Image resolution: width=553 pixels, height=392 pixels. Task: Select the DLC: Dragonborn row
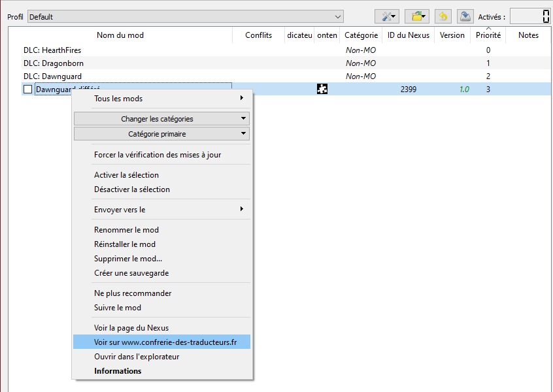pyautogui.click(x=54, y=63)
